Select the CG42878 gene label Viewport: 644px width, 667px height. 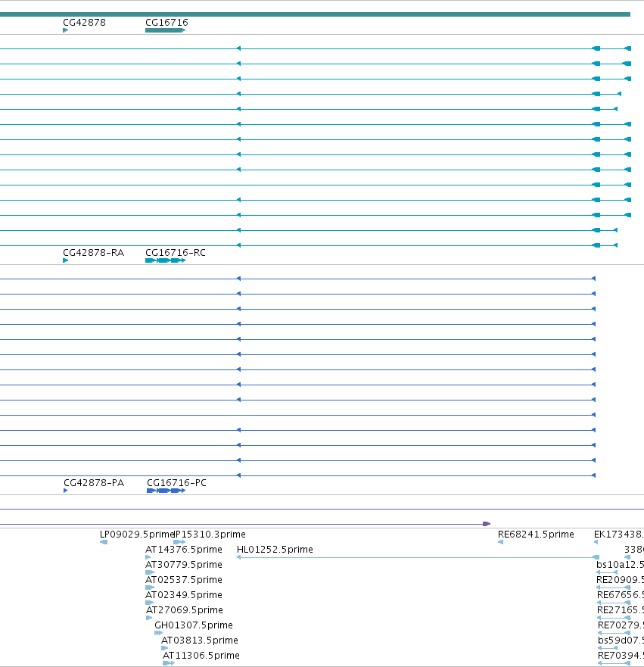pyautogui.click(x=84, y=23)
